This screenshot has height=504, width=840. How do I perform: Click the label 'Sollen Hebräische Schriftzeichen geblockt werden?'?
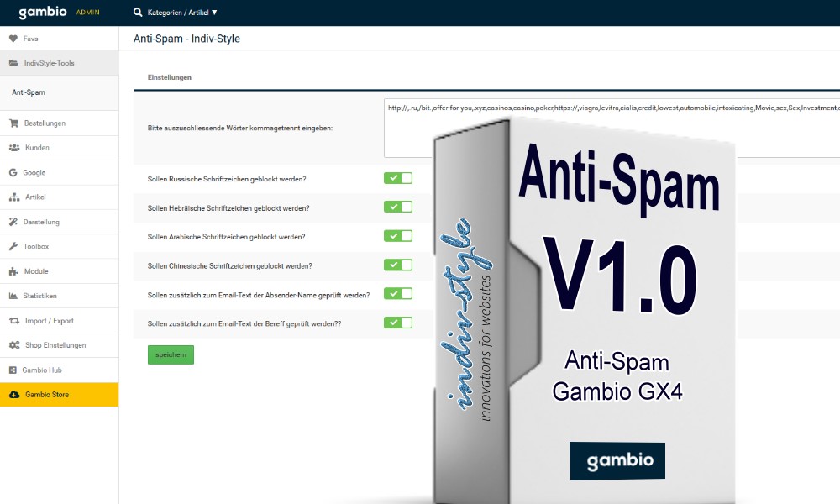pos(228,207)
